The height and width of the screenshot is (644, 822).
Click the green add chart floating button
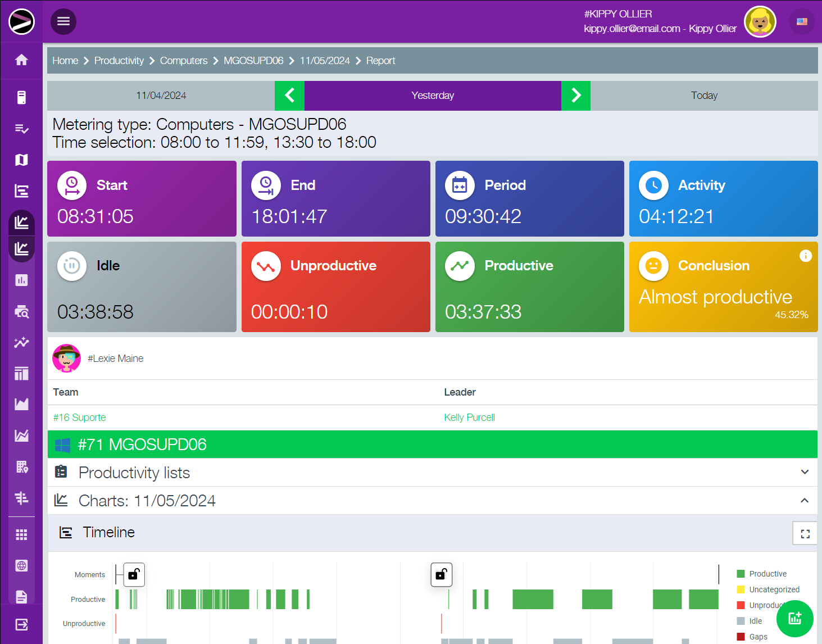794,619
